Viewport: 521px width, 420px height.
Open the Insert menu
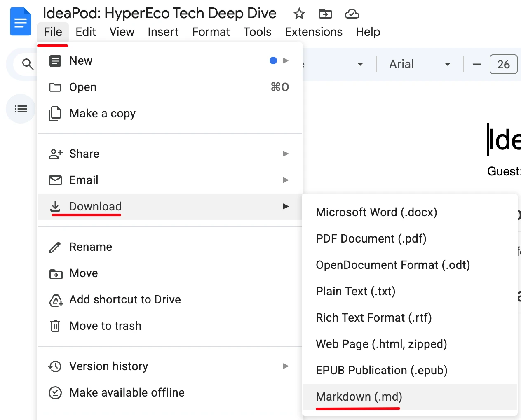click(x=163, y=32)
